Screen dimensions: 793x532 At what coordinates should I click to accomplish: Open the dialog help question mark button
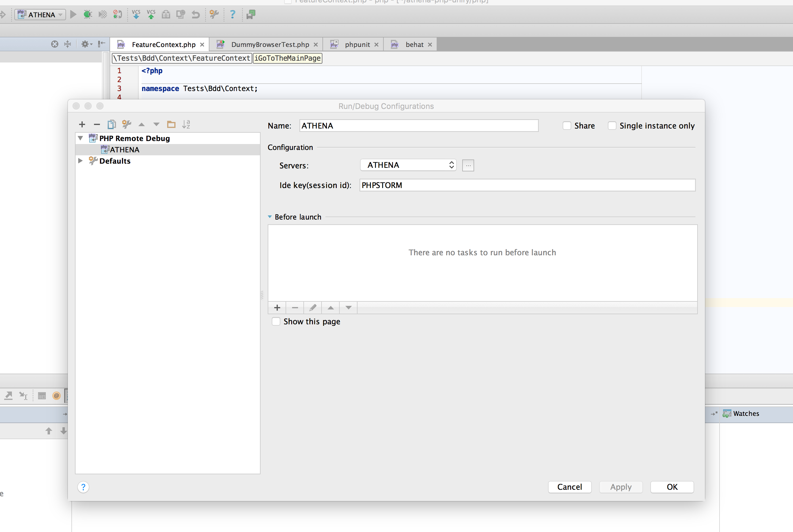tap(83, 487)
